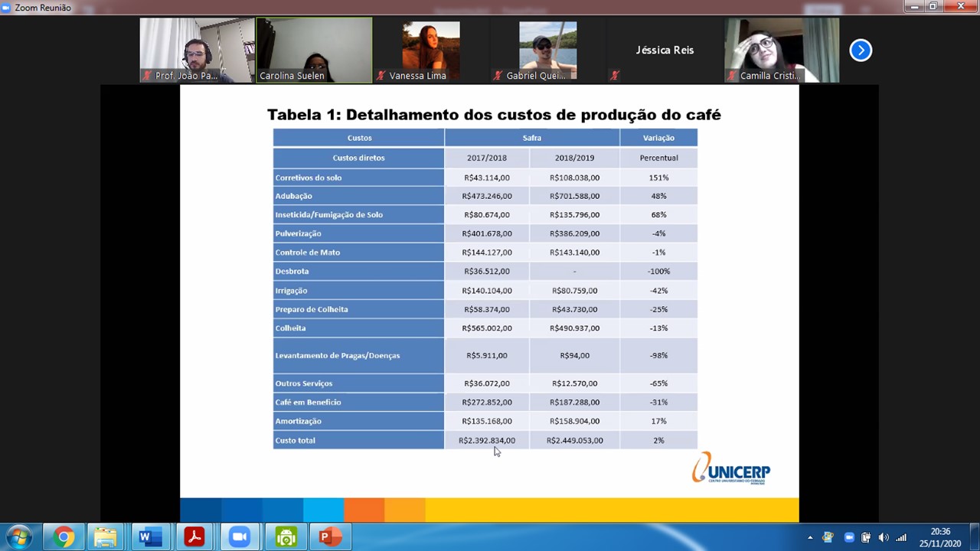
Task: Select the Jéssica Reis participant tile
Action: [x=665, y=51]
